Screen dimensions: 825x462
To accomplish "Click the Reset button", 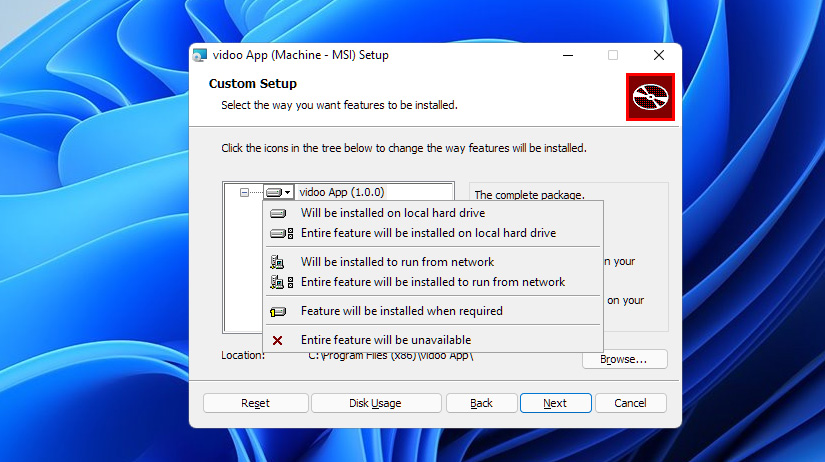I will (255, 403).
